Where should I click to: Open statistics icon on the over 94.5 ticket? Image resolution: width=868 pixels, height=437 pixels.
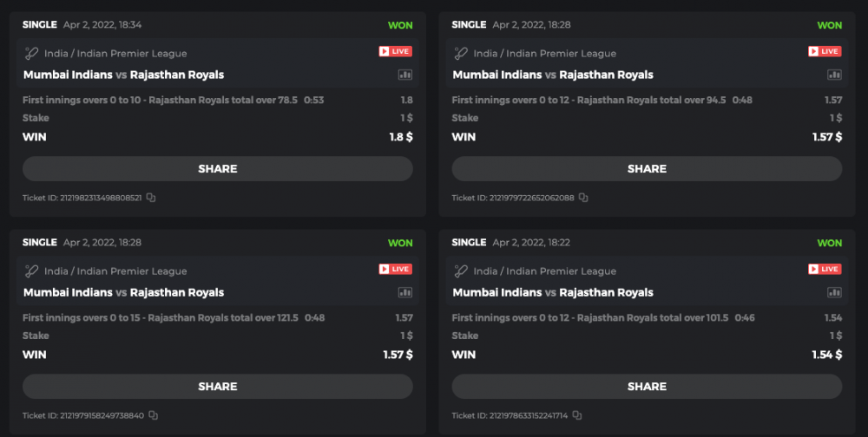(834, 75)
